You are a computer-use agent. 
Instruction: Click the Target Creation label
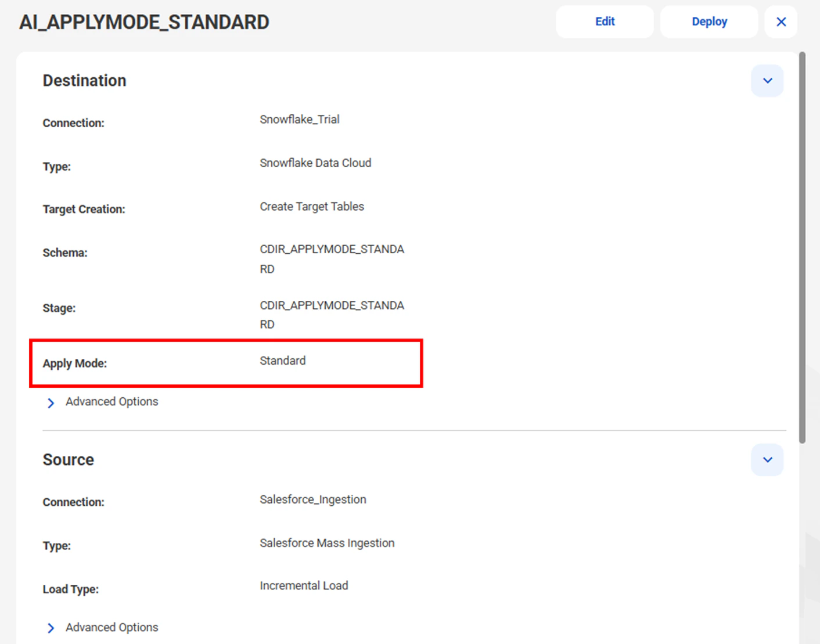pos(84,209)
